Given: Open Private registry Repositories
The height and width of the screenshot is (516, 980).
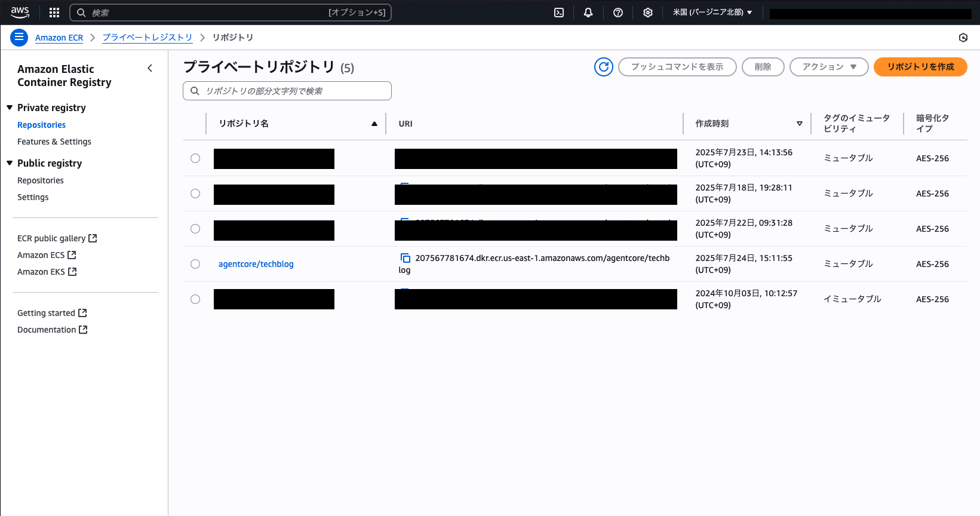Looking at the screenshot, I should pos(41,125).
